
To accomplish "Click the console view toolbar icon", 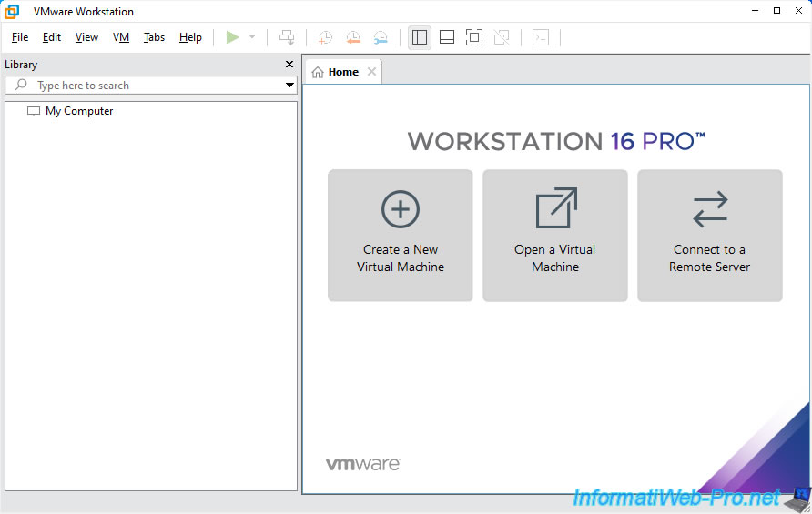I will (x=541, y=37).
